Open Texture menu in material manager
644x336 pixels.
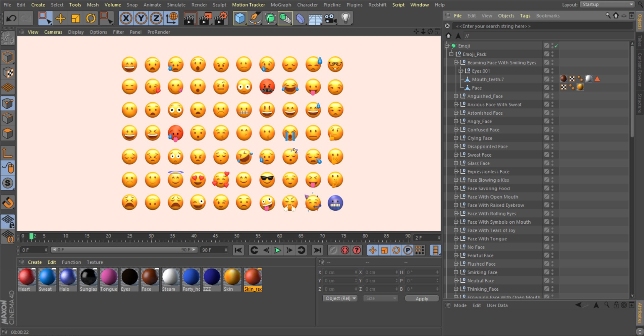coord(95,262)
